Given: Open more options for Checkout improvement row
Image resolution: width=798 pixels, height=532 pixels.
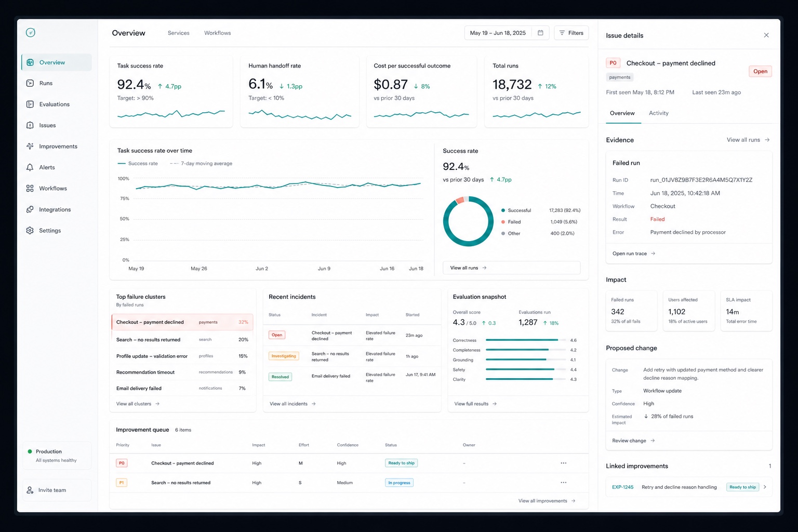Looking at the screenshot, I should [564, 463].
